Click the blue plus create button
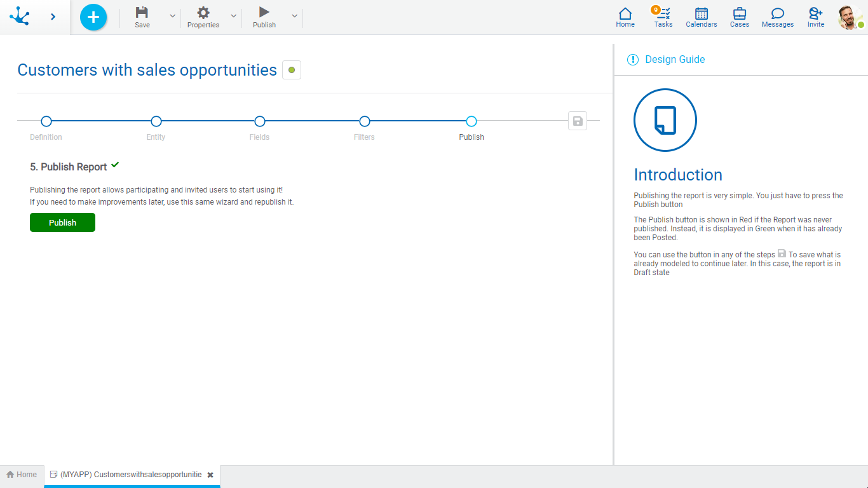868x488 pixels. coord(93,17)
